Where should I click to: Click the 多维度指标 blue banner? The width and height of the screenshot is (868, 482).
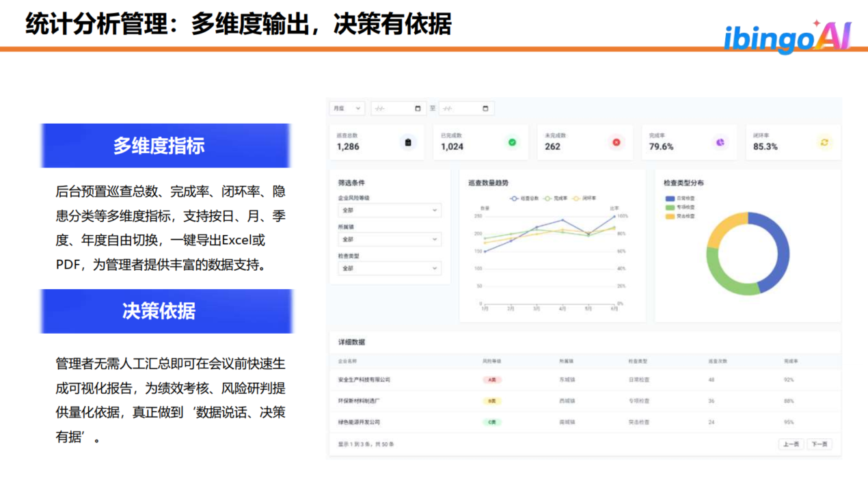[x=166, y=146]
